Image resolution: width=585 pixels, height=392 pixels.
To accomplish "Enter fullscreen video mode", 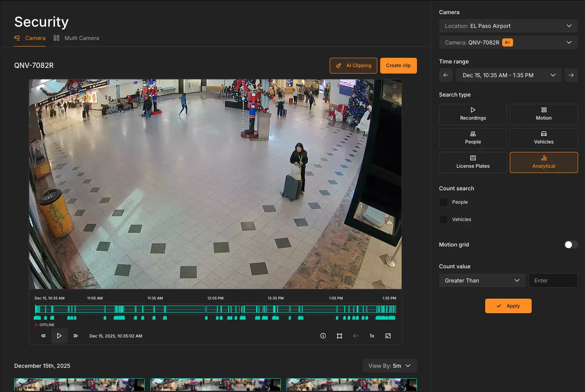I will point(388,335).
